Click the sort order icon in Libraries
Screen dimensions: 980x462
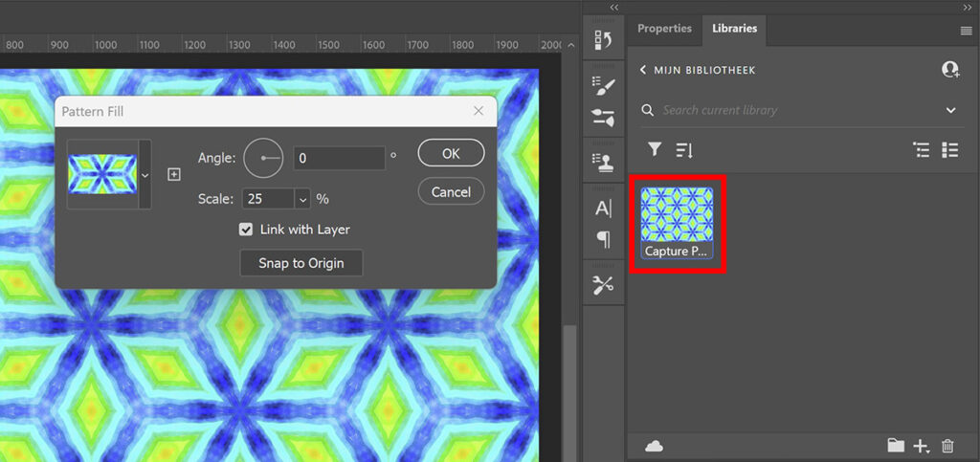[x=684, y=149]
